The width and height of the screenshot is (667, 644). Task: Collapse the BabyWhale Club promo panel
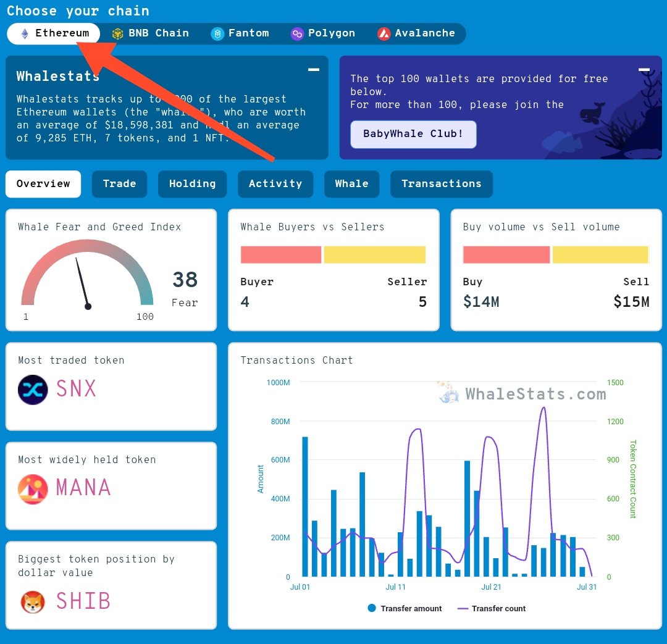point(644,69)
